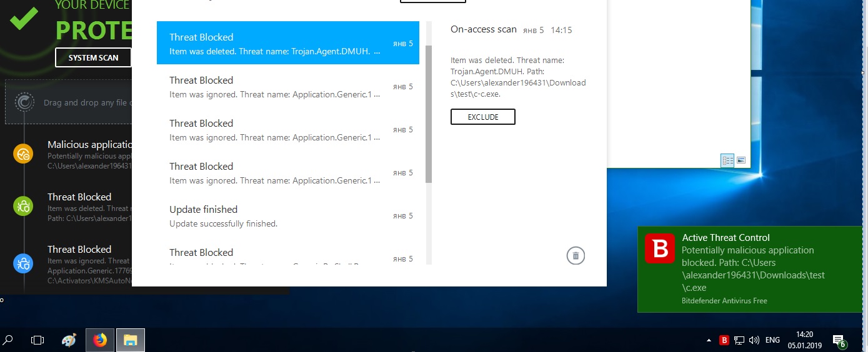Show hidden system tray icons
Image resolution: width=868 pixels, height=352 pixels.
click(708, 340)
